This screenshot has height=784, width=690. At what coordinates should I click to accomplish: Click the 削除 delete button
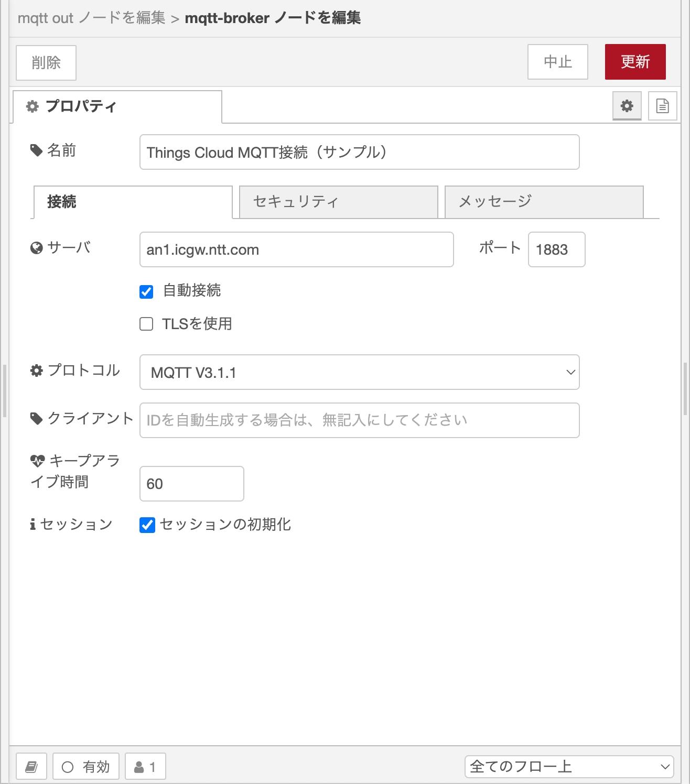[46, 63]
